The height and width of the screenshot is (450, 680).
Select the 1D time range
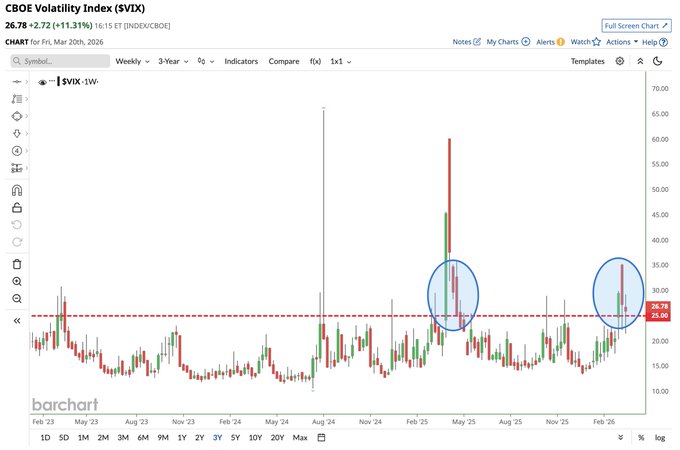[45, 437]
